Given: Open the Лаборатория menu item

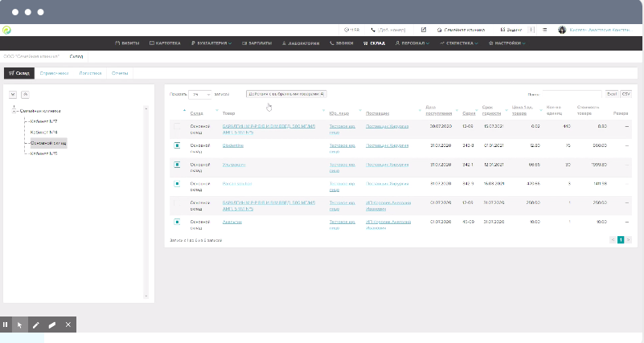Looking at the screenshot, I should pyautogui.click(x=299, y=43).
